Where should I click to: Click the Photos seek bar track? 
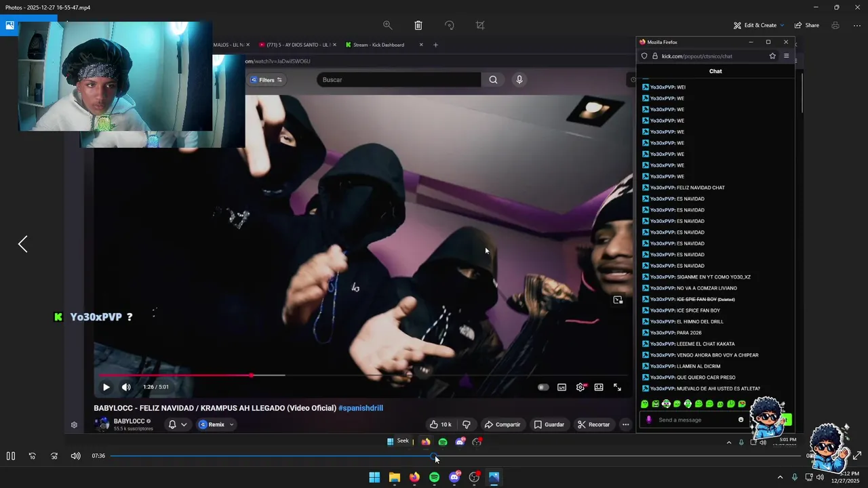pos(454,456)
